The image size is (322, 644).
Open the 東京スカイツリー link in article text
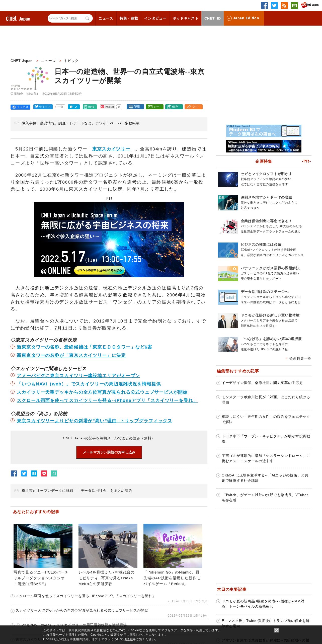tap(111, 149)
